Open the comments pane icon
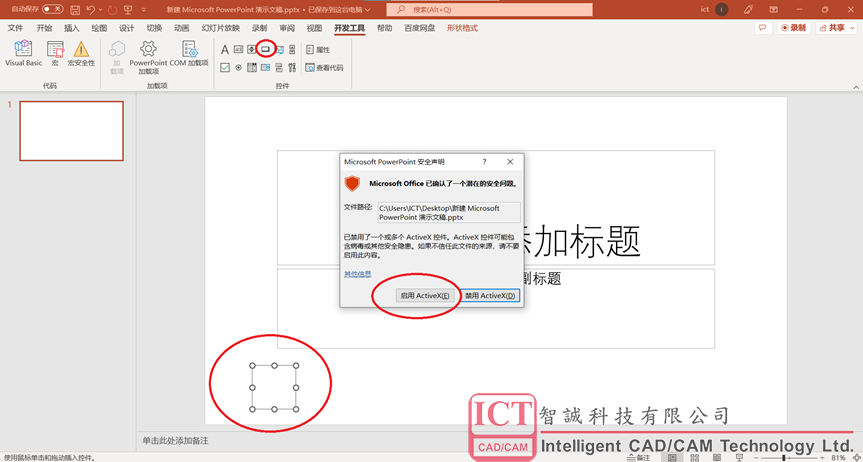863x462 pixels. click(x=762, y=28)
